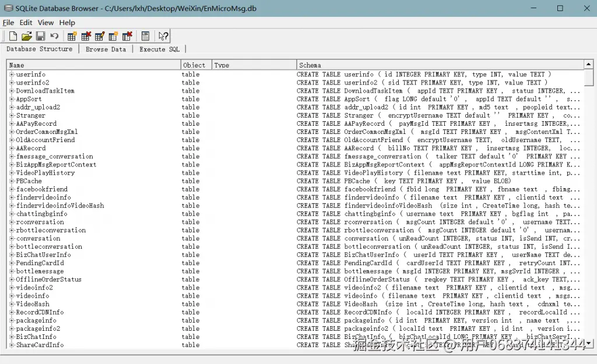Select the OrderCommonMsgXml row name
597x364 pixels.
pos(47,132)
